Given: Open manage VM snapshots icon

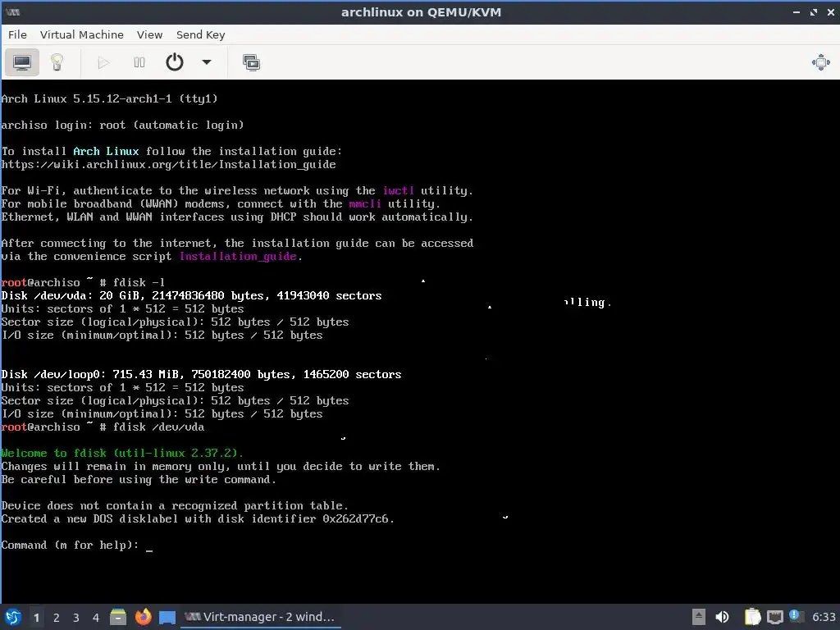Looking at the screenshot, I should tap(251, 62).
